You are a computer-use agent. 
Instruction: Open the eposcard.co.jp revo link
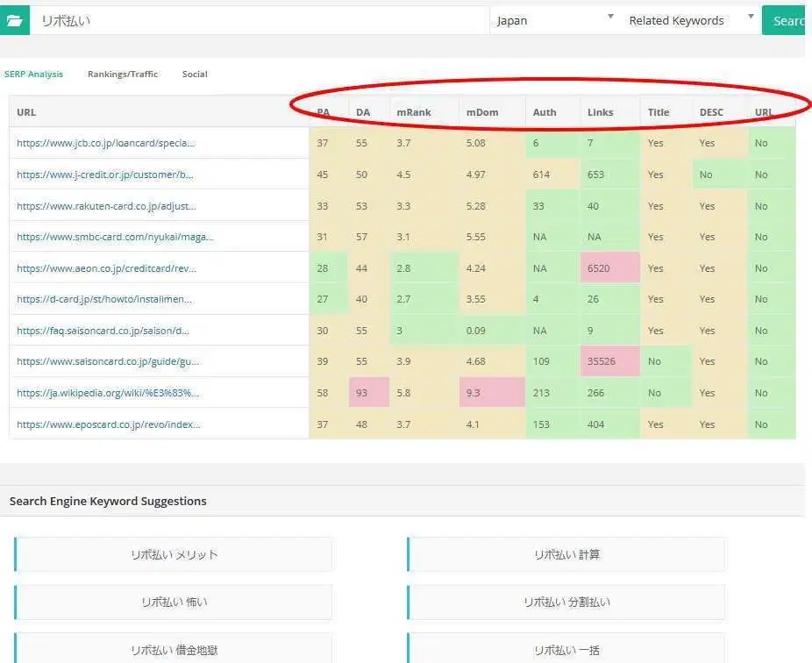point(108,424)
